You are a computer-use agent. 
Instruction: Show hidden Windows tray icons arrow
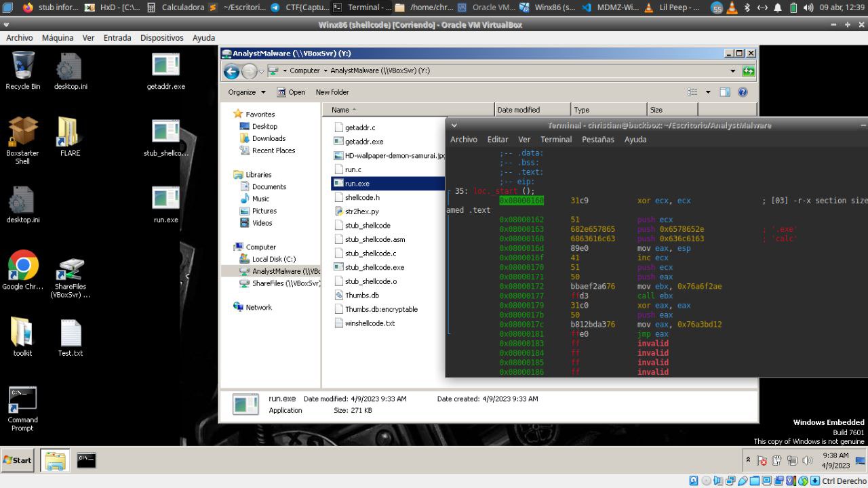pyautogui.click(x=749, y=460)
